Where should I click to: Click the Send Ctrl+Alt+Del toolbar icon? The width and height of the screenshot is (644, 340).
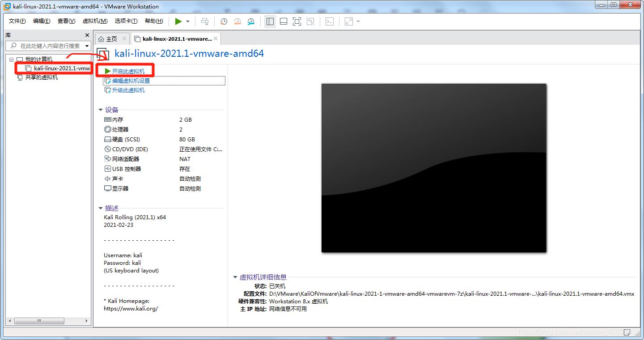coord(205,21)
